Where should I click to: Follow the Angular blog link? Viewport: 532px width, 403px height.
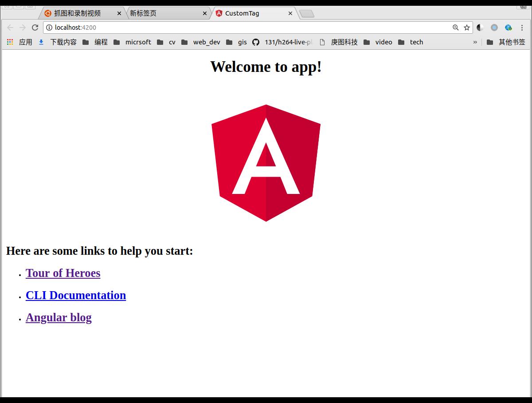click(59, 317)
